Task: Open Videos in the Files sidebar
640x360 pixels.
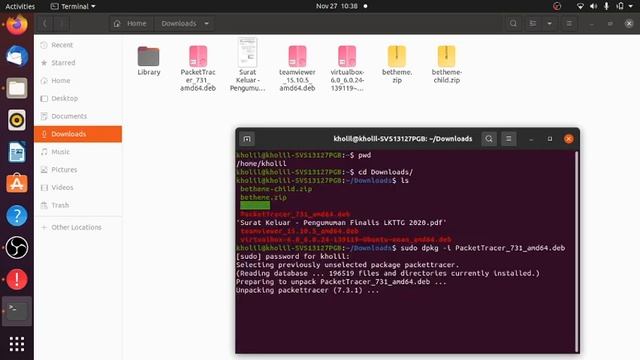Action: (x=78, y=188)
